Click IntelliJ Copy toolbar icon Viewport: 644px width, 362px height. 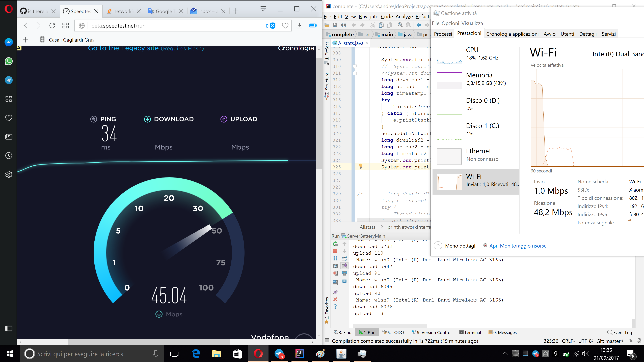click(381, 25)
